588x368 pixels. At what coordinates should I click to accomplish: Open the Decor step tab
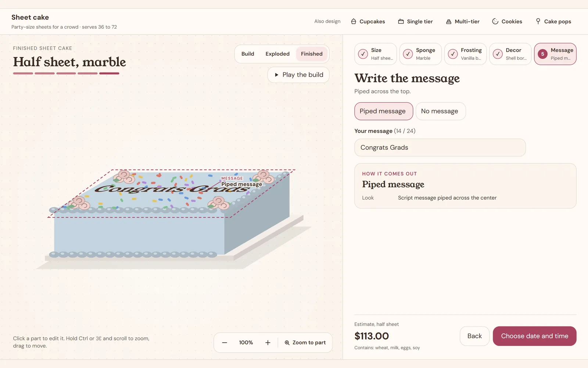510,54
